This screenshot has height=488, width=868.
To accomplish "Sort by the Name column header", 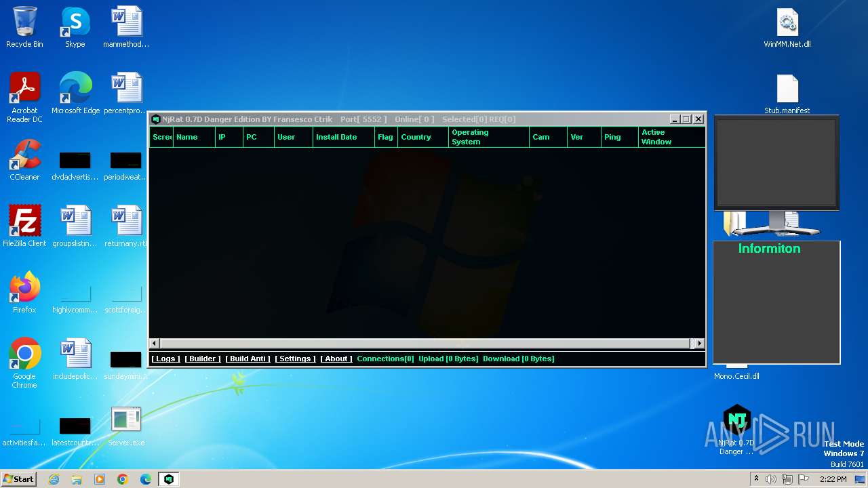I will pyautogui.click(x=194, y=137).
